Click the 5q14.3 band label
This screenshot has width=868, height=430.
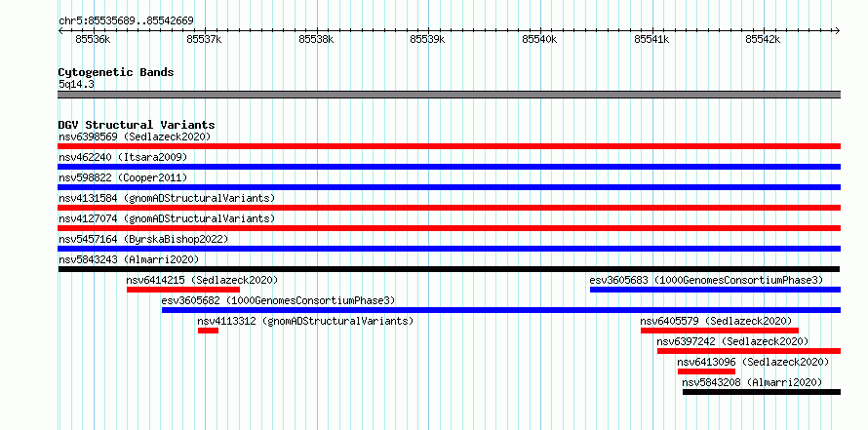[x=76, y=84]
